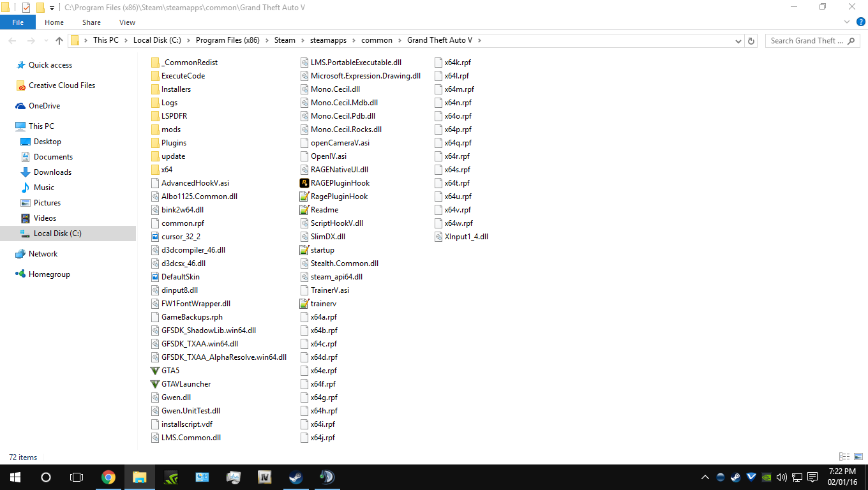Open Homegroup in the navigation pane
The image size is (868, 490).
pos(49,274)
